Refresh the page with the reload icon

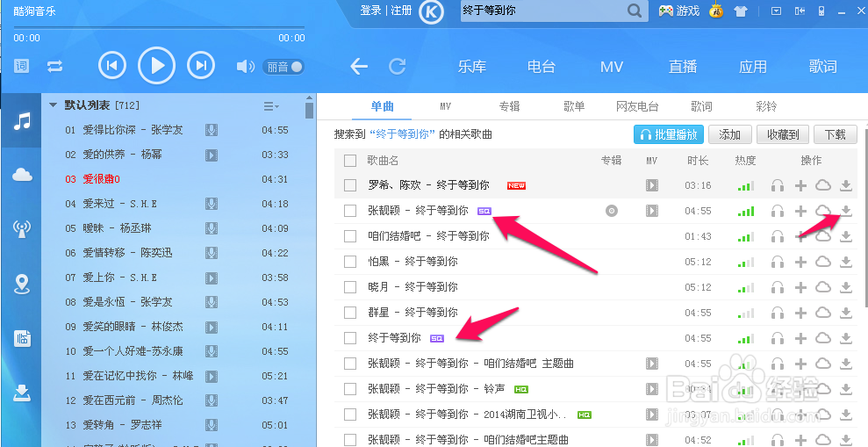click(397, 67)
